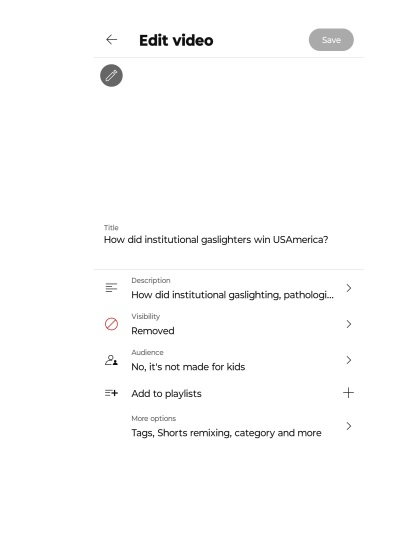Click the Edit video heading
Viewport: 416px width, 559px height.
[176, 40]
